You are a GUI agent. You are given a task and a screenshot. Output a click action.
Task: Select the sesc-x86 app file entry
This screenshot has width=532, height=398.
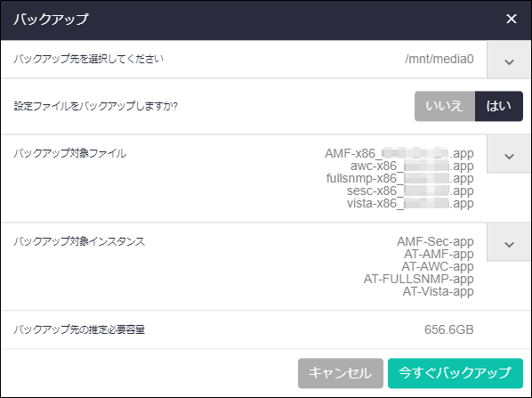(x=410, y=191)
